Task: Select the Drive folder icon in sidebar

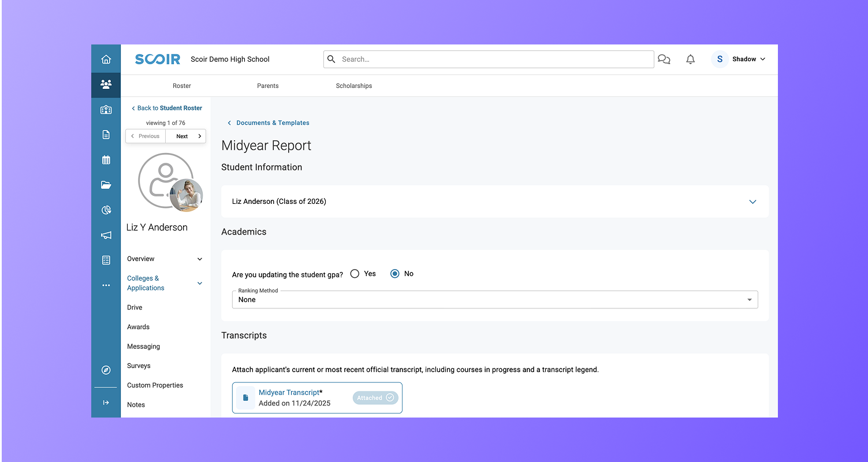Action: (106, 185)
